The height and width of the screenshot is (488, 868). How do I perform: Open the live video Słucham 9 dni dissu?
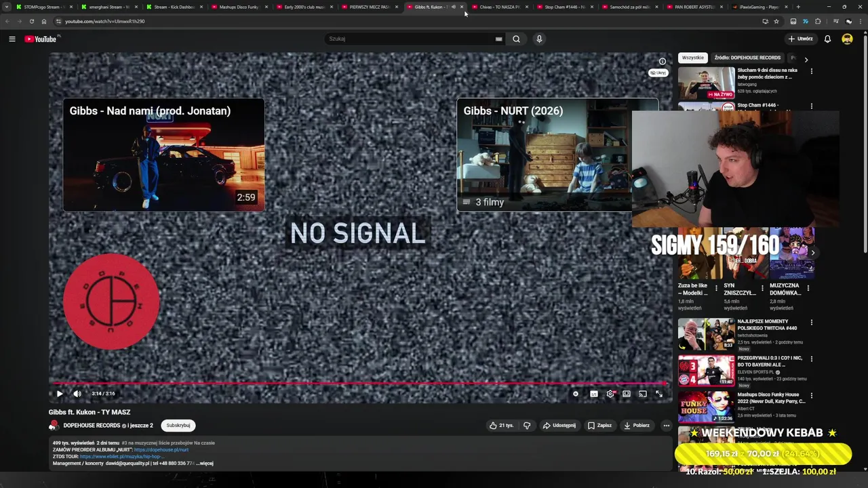[706, 83]
